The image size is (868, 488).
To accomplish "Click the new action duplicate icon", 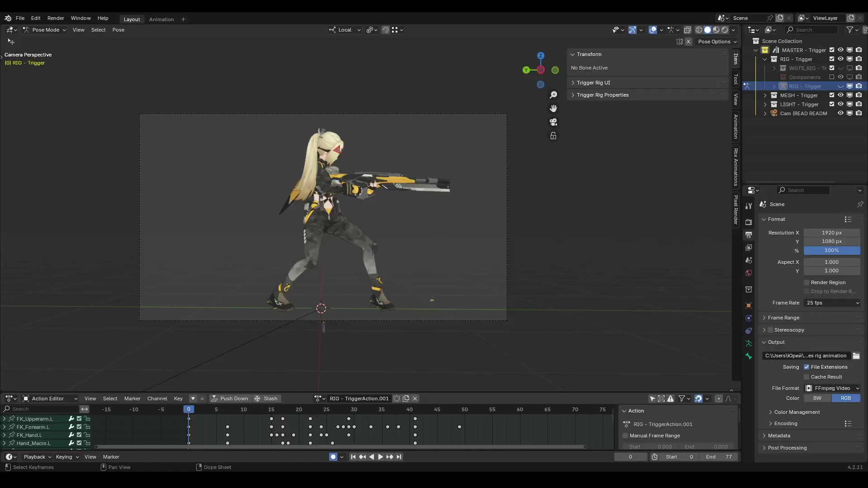I will [406, 399].
